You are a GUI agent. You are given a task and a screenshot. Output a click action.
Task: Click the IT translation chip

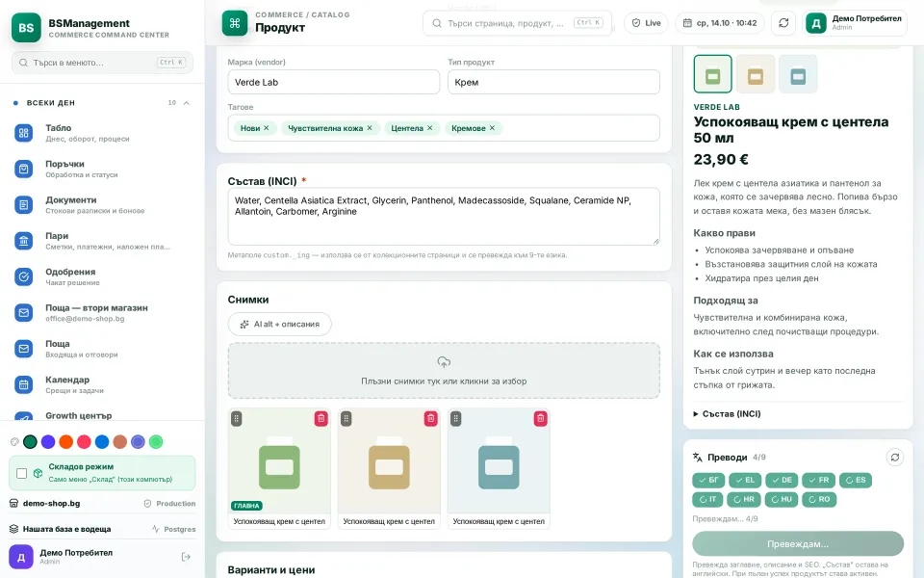[707, 500]
